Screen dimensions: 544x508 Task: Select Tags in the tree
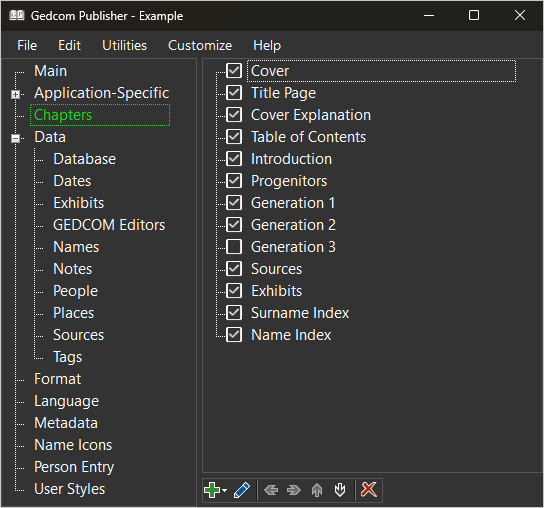point(68,357)
